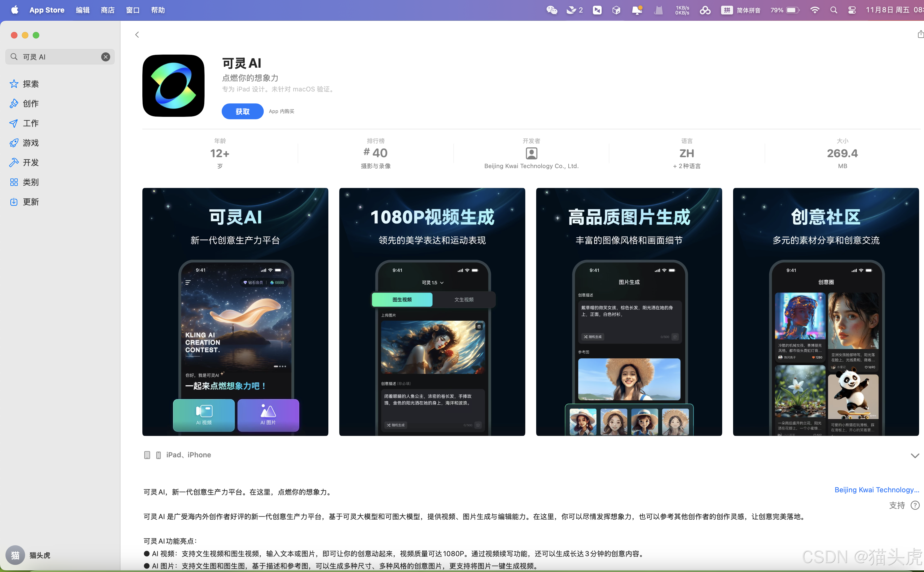
Task: Click the #40 ranking entry
Action: point(376,153)
